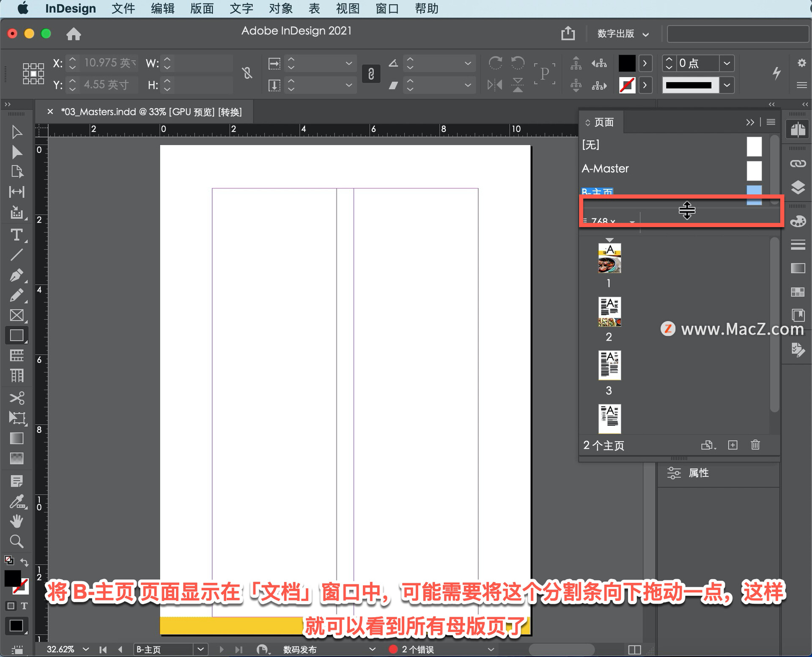Open the Layers panel icon in dock
The width and height of the screenshot is (812, 657).
(798, 187)
